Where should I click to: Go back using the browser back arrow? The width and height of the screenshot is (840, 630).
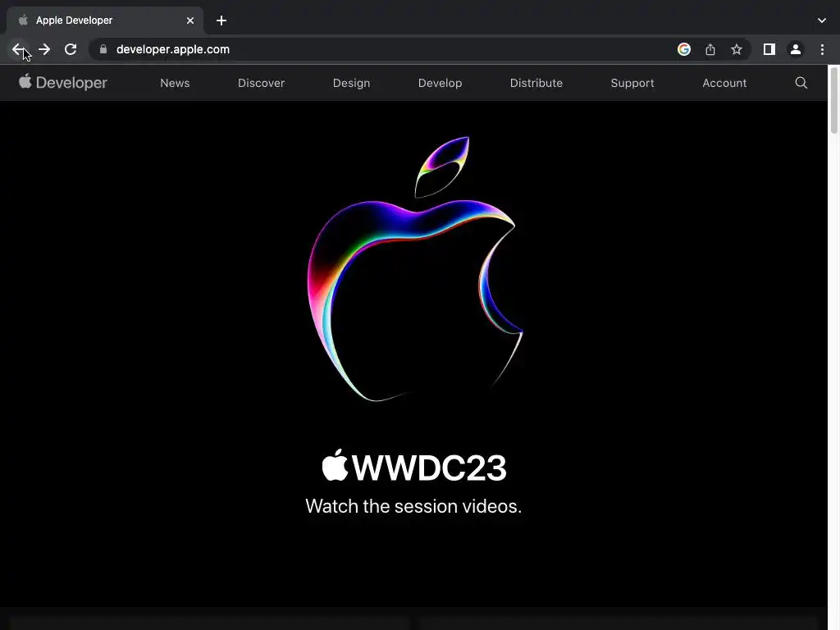(x=18, y=49)
